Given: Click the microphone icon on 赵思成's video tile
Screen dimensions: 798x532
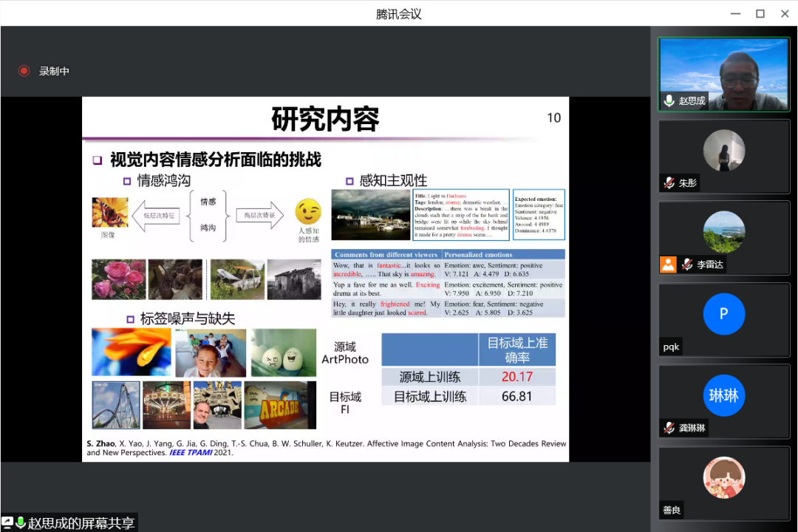Looking at the screenshot, I should [x=669, y=101].
